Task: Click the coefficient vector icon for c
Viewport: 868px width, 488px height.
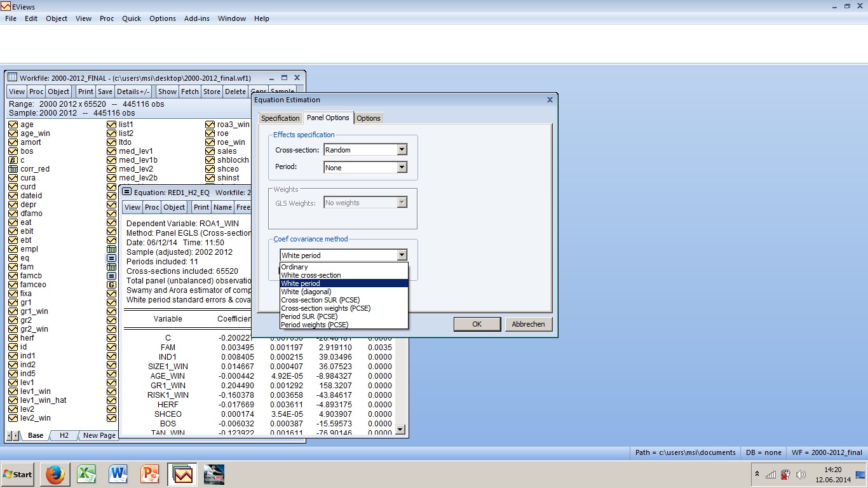Action: tap(13, 160)
